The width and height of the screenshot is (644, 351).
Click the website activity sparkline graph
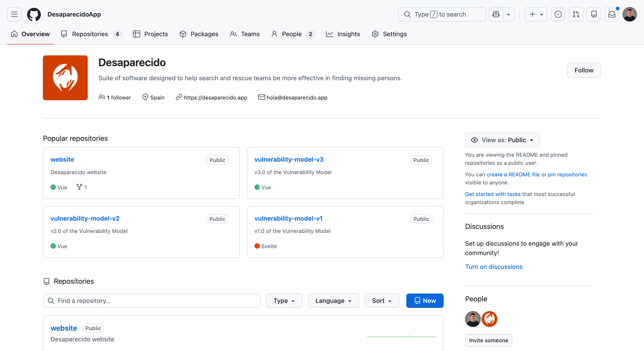[x=401, y=336]
